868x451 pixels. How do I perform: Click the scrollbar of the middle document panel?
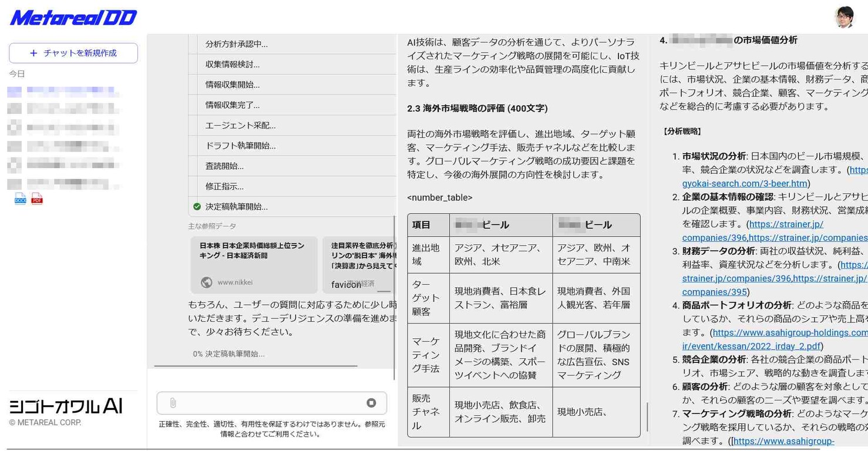pos(647,417)
